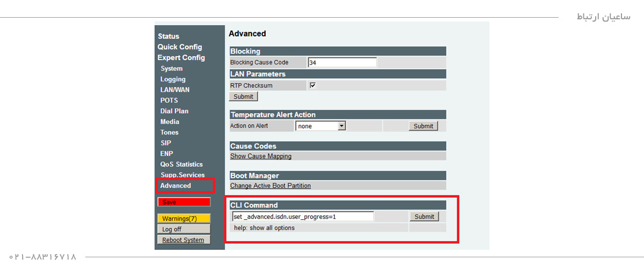The width and height of the screenshot is (644, 268).
Task: Select the Dial Plan menu entry
Action: point(174,111)
